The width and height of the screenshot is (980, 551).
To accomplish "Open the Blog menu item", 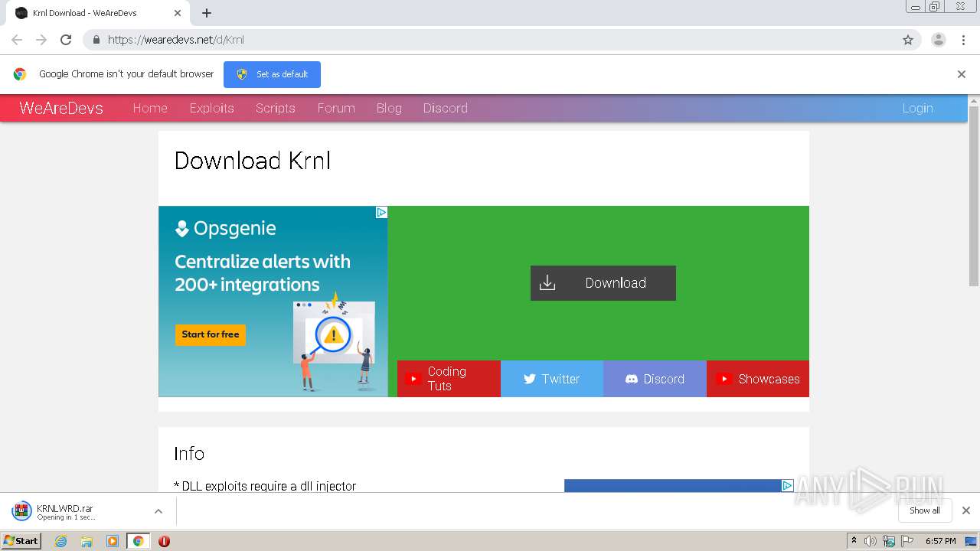I will tap(389, 108).
